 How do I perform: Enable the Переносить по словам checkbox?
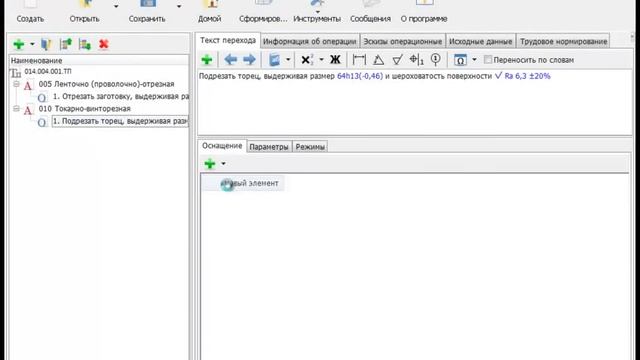pyautogui.click(x=487, y=60)
